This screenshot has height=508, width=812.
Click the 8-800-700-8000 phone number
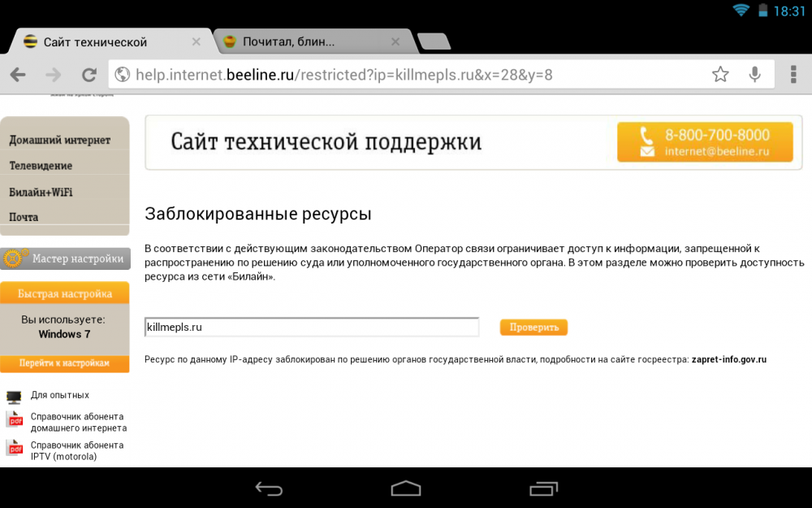pos(717,135)
